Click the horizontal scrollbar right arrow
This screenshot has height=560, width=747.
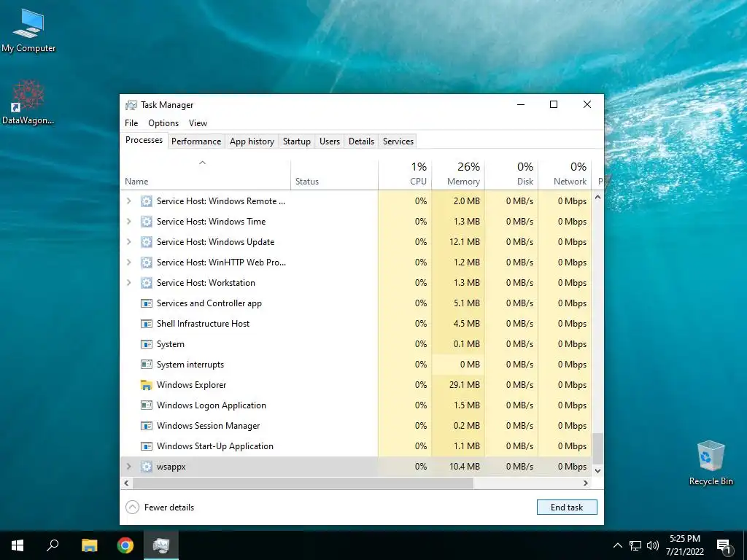tap(586, 483)
